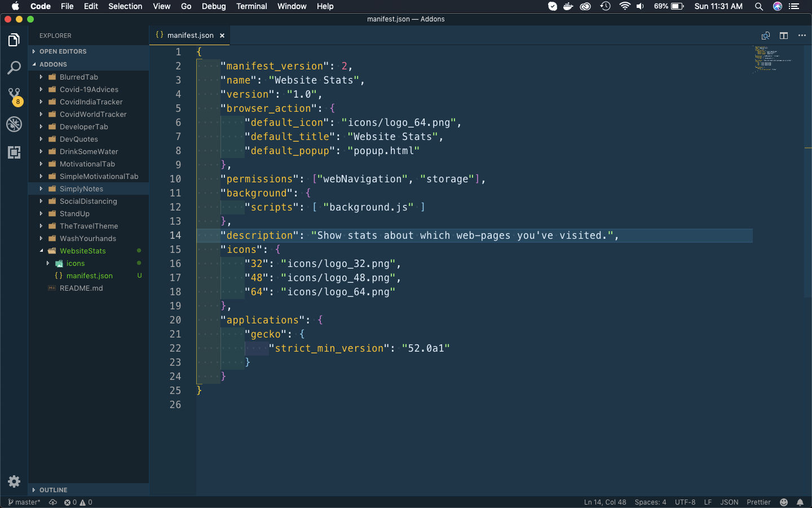Click the "strict_min_version" key
This screenshot has height=508, width=812.
pos(329,348)
